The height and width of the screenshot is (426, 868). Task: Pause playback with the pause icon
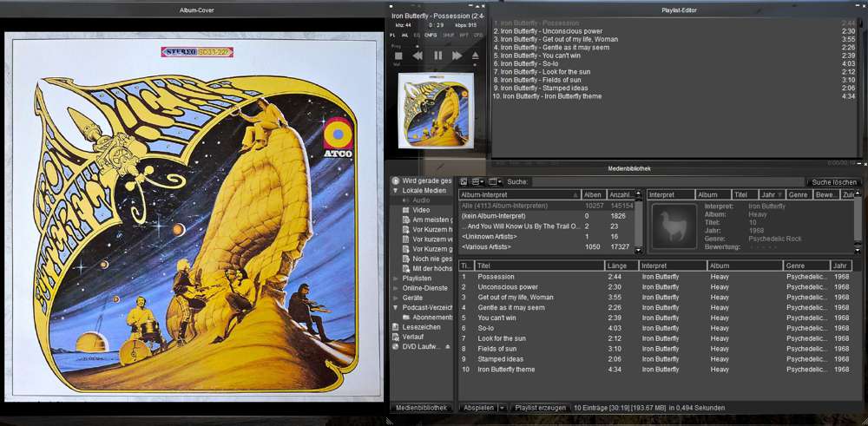coord(437,56)
